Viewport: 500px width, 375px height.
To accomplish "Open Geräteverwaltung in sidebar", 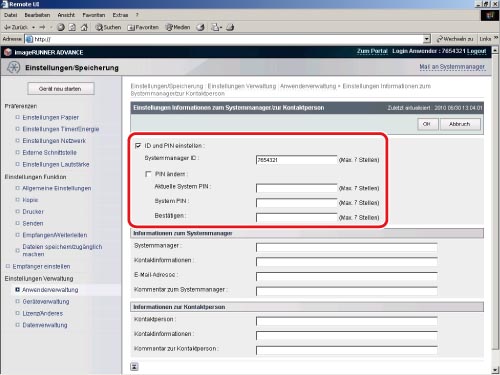I will click(x=46, y=301).
